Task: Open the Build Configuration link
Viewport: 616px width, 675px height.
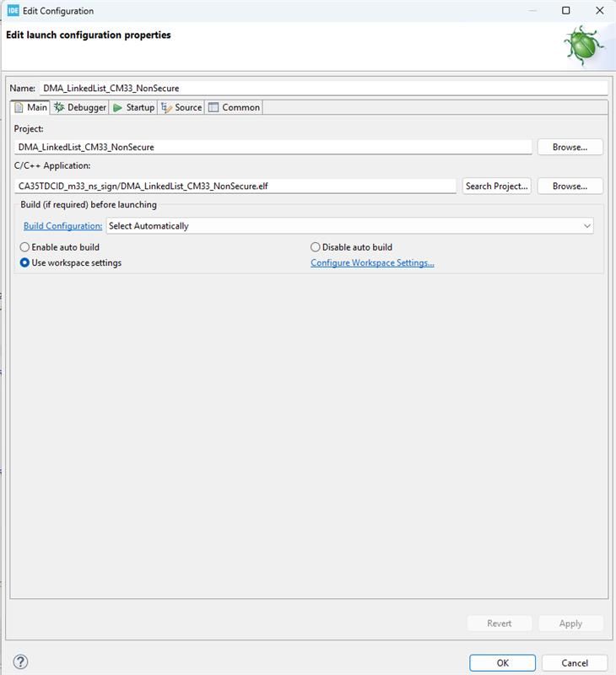Action: (62, 226)
